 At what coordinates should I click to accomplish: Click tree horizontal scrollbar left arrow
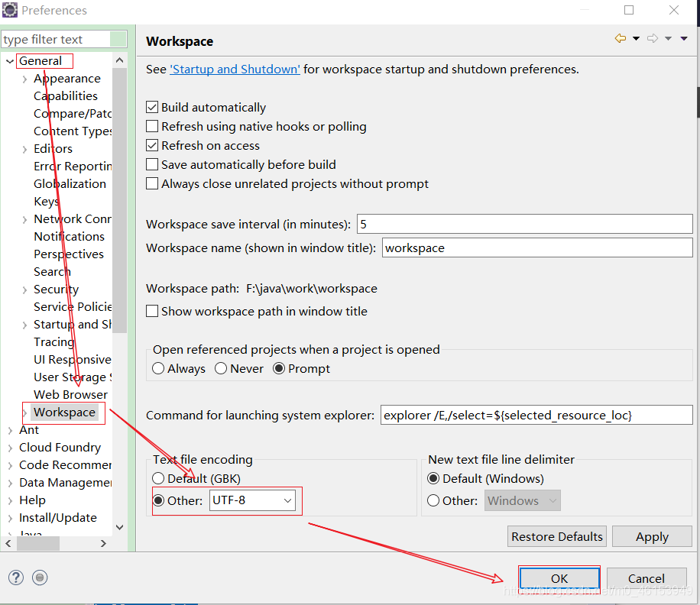8,543
